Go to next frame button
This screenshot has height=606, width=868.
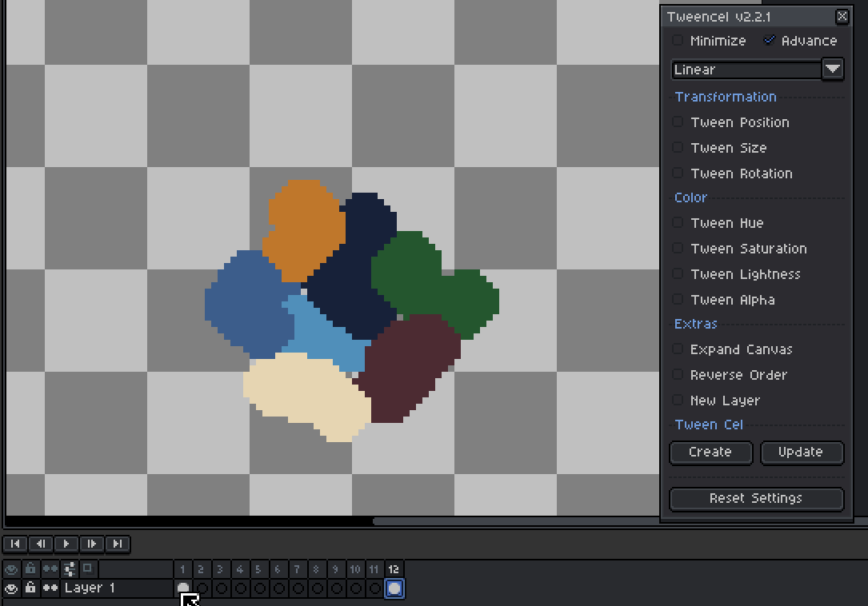[x=91, y=544]
